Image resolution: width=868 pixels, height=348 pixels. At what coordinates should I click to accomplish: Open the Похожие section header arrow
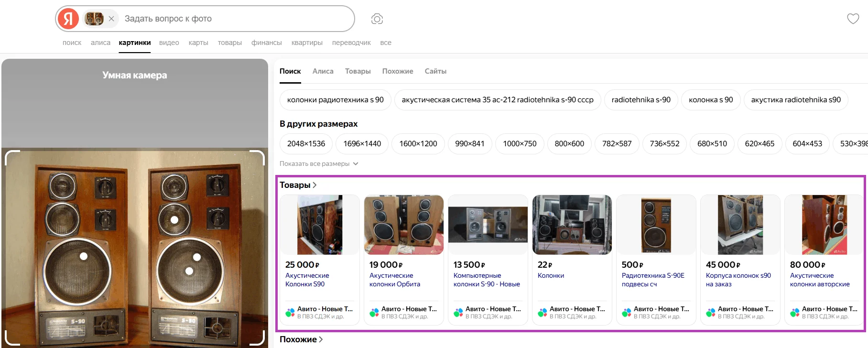tap(321, 339)
